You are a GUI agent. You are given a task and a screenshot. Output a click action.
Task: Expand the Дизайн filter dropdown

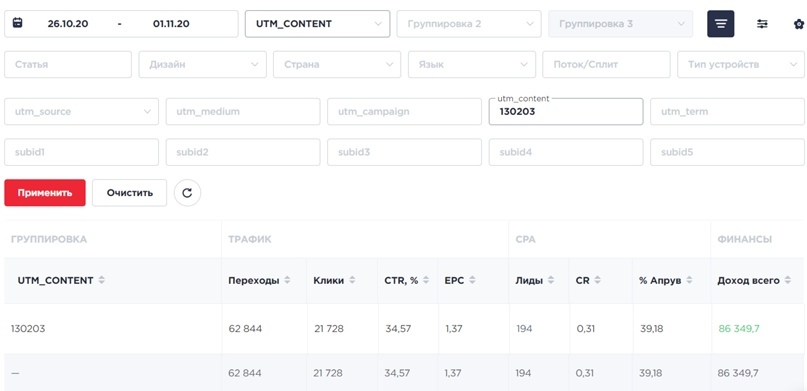click(202, 64)
